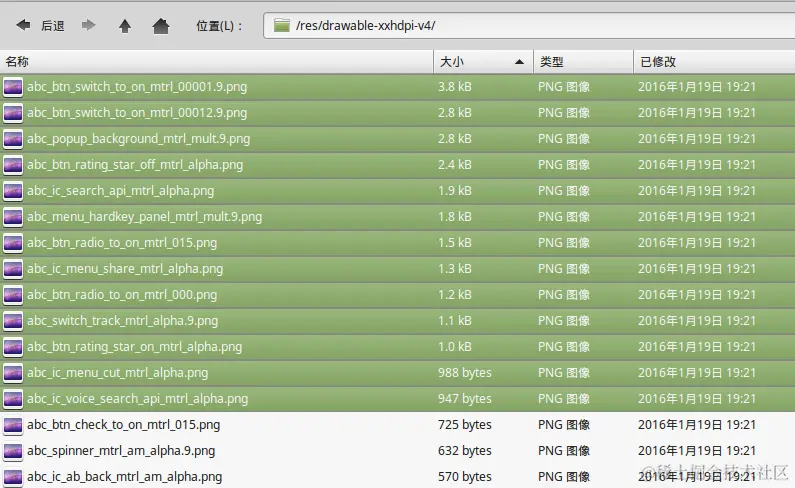Click the 1.3 kB size cell
The image size is (795, 488).
coord(455,269)
